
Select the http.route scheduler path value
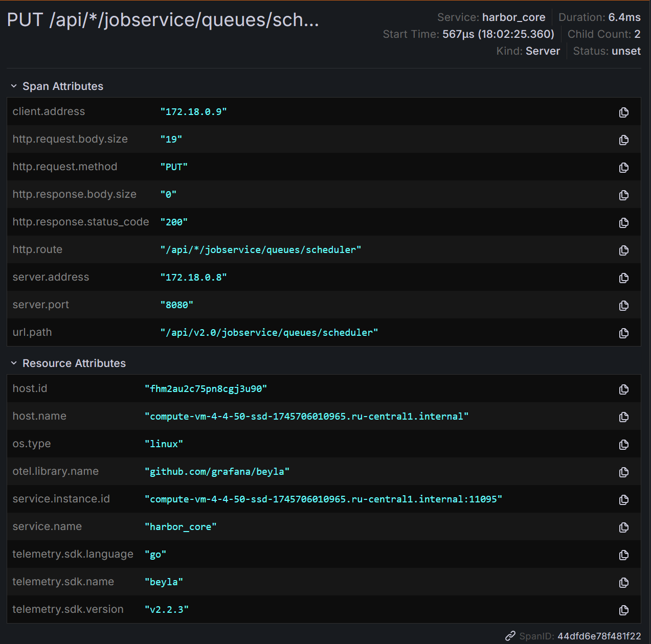(x=260, y=250)
